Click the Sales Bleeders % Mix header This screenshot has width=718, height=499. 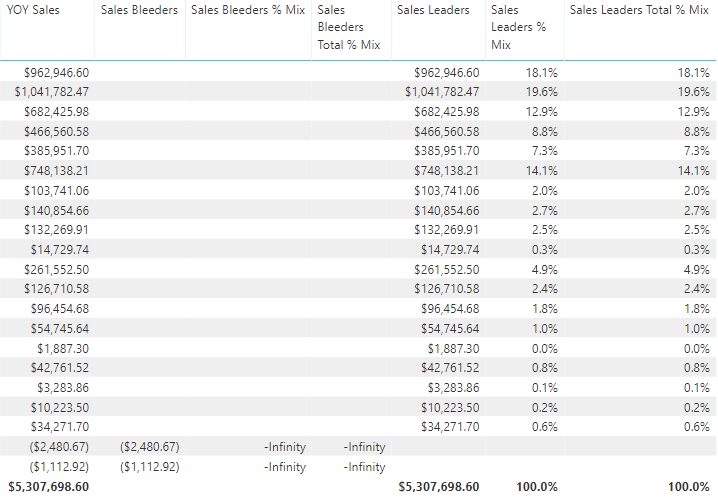pyautogui.click(x=248, y=10)
